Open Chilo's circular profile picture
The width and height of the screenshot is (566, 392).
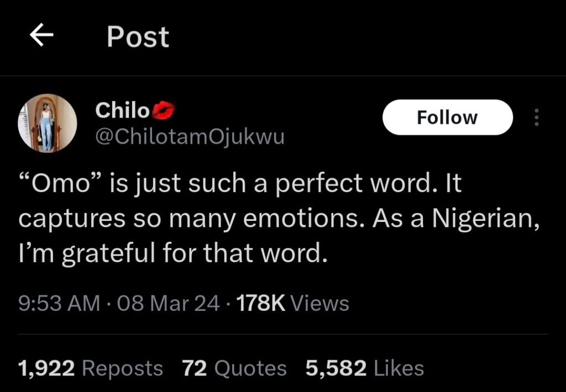click(48, 123)
